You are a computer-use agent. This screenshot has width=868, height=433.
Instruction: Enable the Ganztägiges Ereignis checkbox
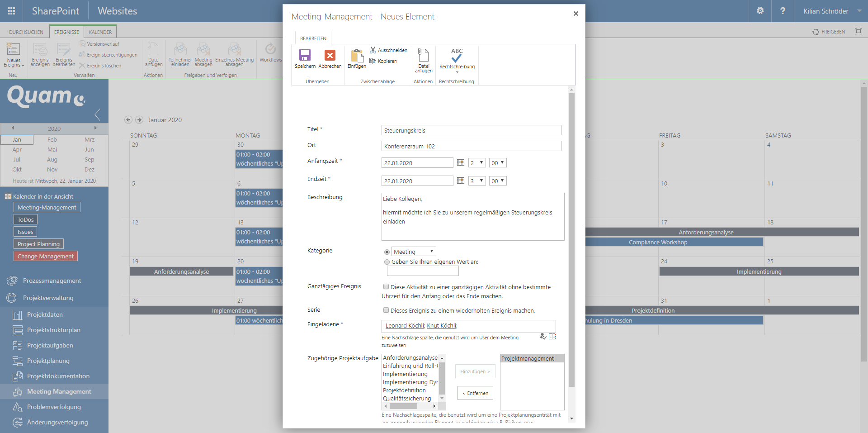[x=386, y=287]
